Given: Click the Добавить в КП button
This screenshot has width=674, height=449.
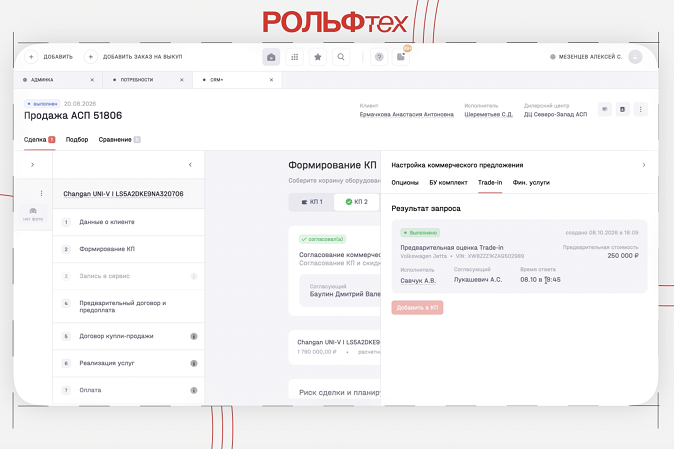Looking at the screenshot, I should click(417, 308).
